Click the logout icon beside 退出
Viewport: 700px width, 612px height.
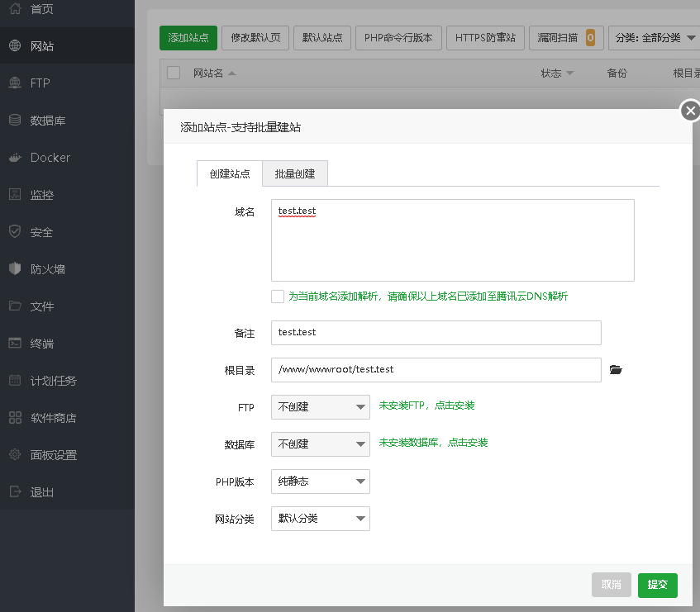pos(15,491)
